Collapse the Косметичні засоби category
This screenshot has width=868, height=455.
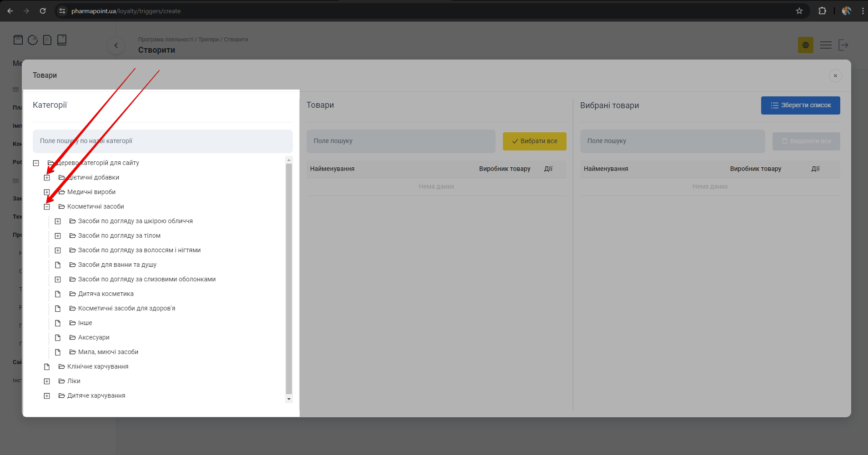[x=47, y=207]
